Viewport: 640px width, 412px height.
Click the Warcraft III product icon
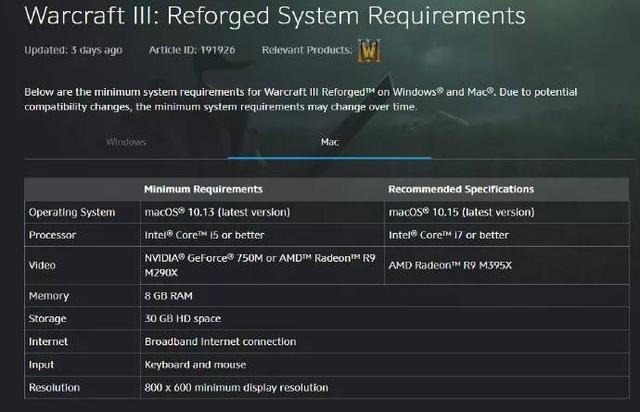(369, 51)
